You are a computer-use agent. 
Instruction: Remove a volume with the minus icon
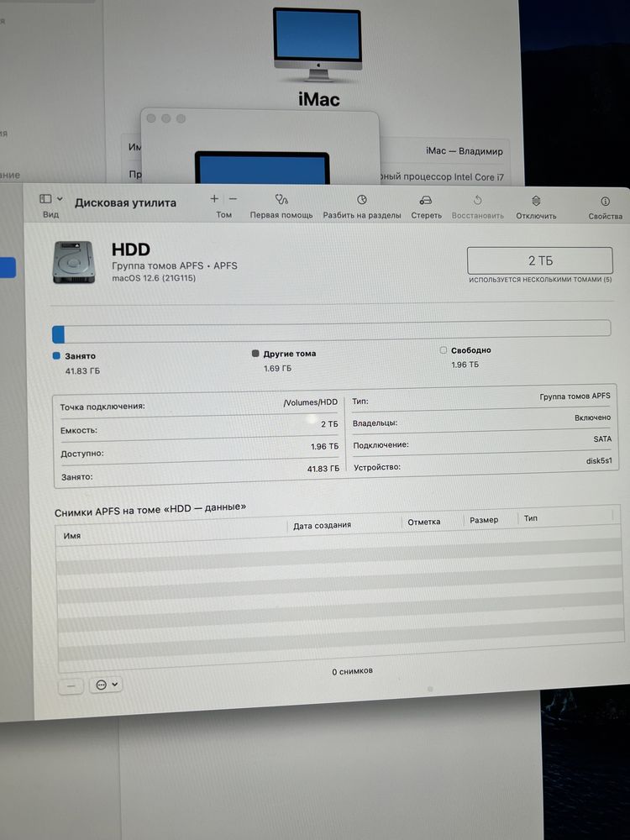(x=233, y=199)
